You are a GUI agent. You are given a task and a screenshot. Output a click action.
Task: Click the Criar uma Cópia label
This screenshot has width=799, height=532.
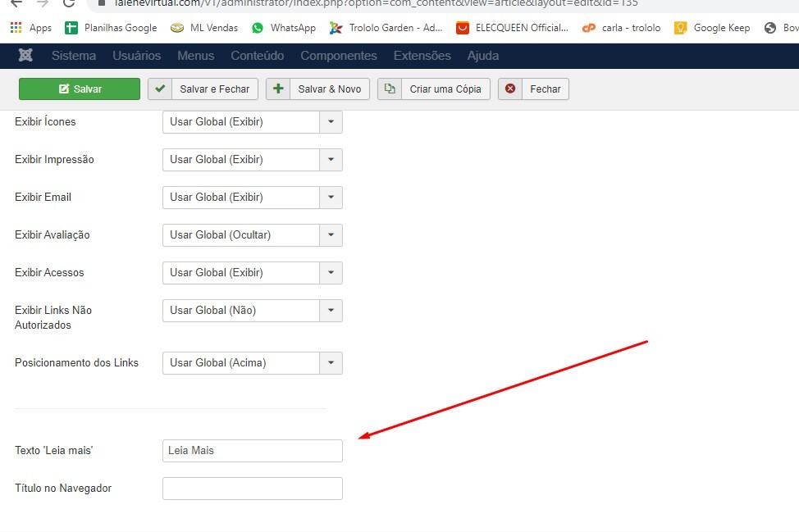(x=445, y=89)
